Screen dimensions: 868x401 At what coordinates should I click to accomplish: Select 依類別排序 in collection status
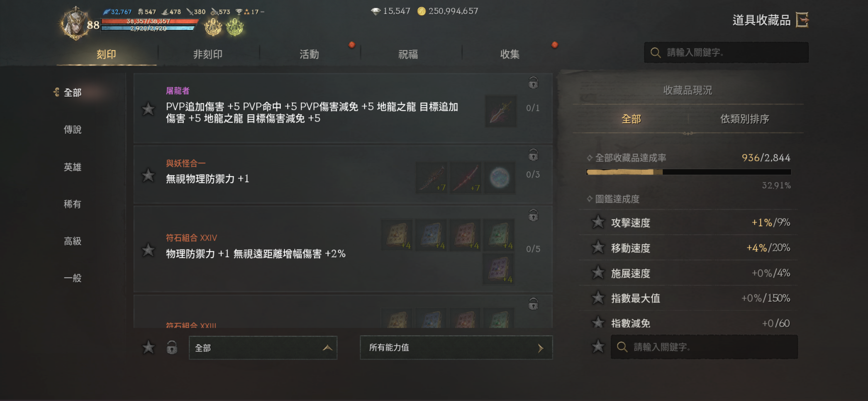click(x=745, y=119)
